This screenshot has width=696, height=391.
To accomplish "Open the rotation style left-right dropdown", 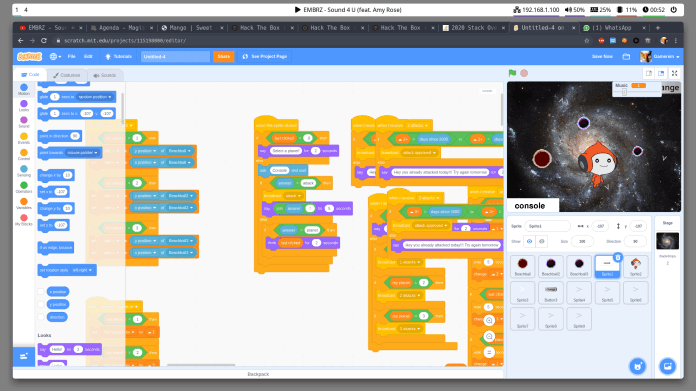I will pos(82,270).
